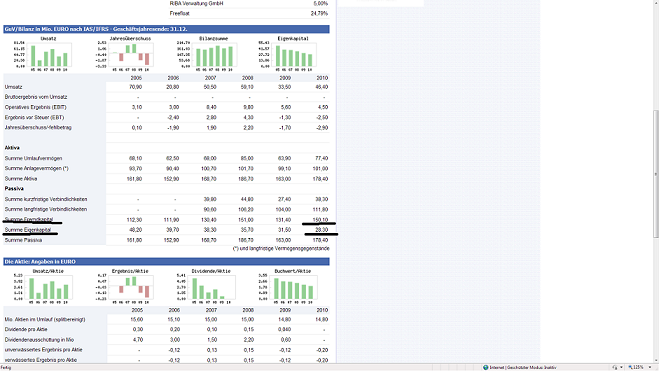659x371 pixels.
Task: Click the Summe Umlaufvermögen 2008 value 85,00
Action: pos(247,158)
